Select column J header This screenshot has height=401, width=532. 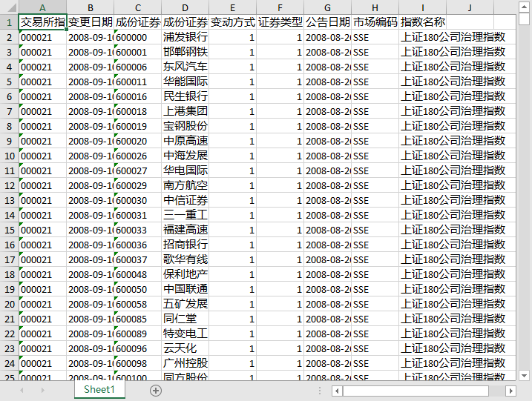470,7
